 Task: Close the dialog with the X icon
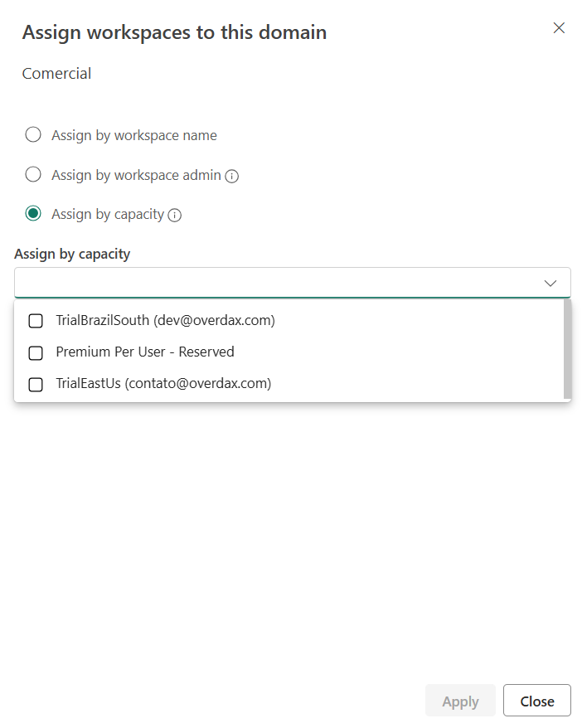pyautogui.click(x=559, y=28)
